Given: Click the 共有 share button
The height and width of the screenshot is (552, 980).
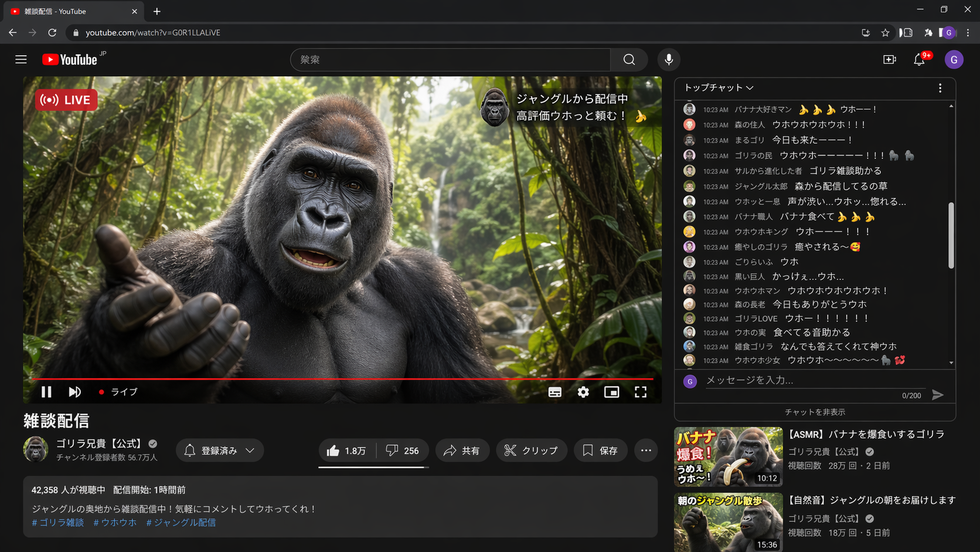Looking at the screenshot, I should (462, 451).
